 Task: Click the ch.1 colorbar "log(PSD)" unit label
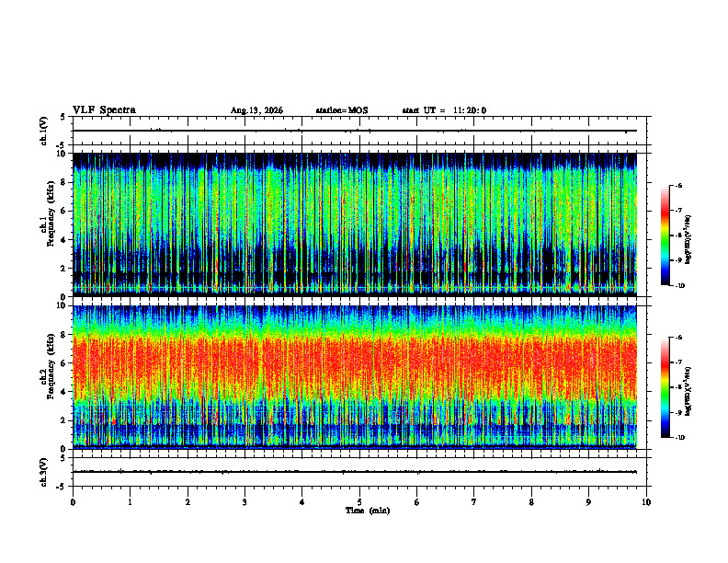click(x=688, y=240)
